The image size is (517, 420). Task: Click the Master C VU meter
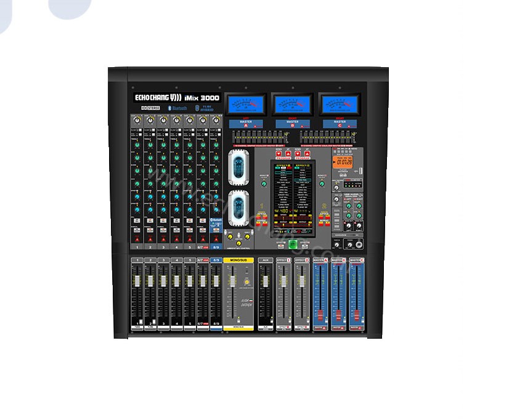coord(340,105)
